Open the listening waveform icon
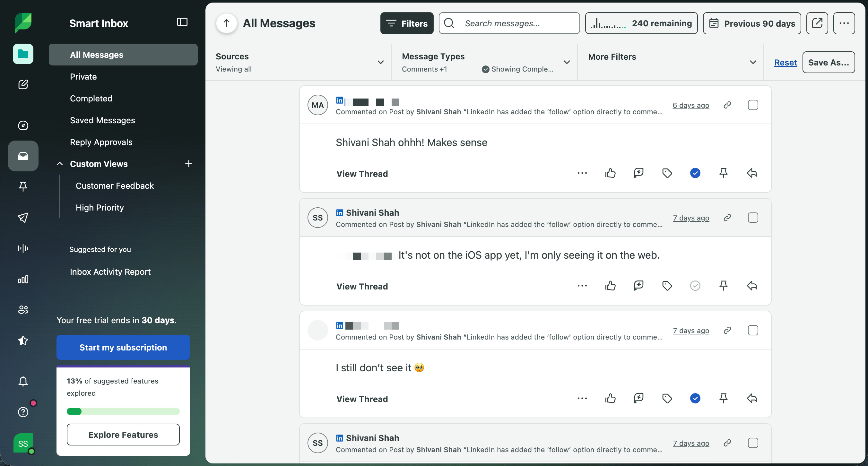 pos(23,248)
